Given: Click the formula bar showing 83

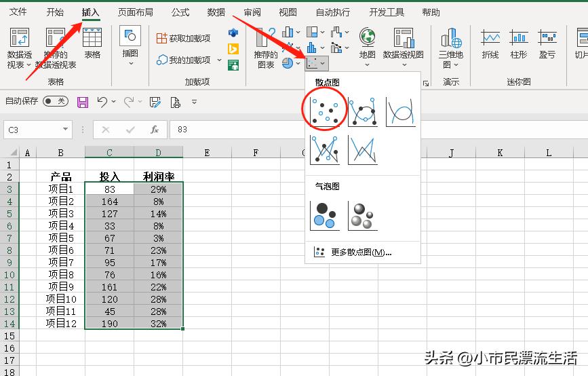Looking at the screenshot, I should (x=378, y=130).
